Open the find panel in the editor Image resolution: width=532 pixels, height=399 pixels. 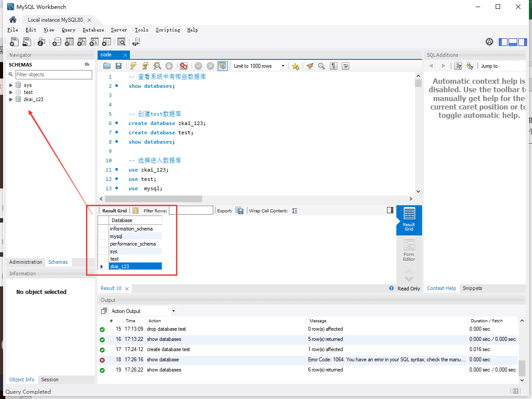[x=321, y=66]
